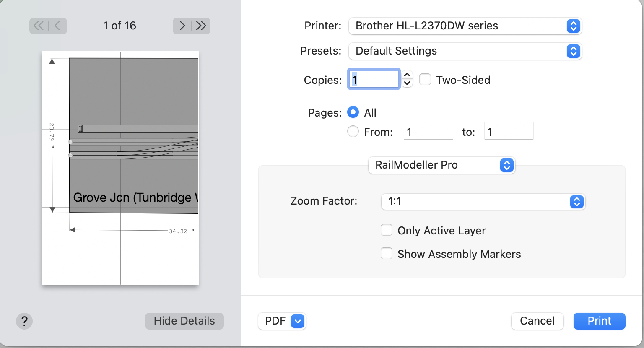Open the PDF dropdown menu
This screenshot has width=644, height=348.
click(x=282, y=321)
